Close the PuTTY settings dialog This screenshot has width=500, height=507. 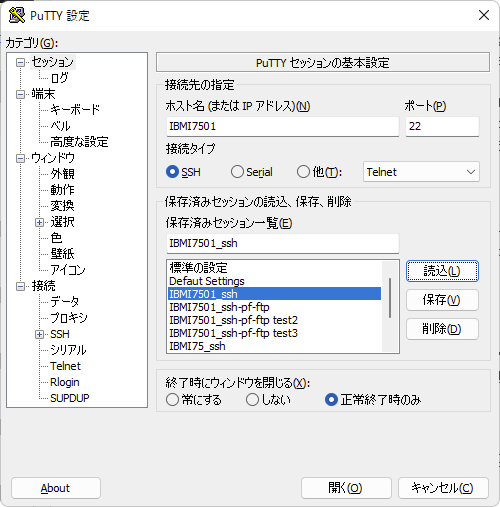(x=484, y=15)
